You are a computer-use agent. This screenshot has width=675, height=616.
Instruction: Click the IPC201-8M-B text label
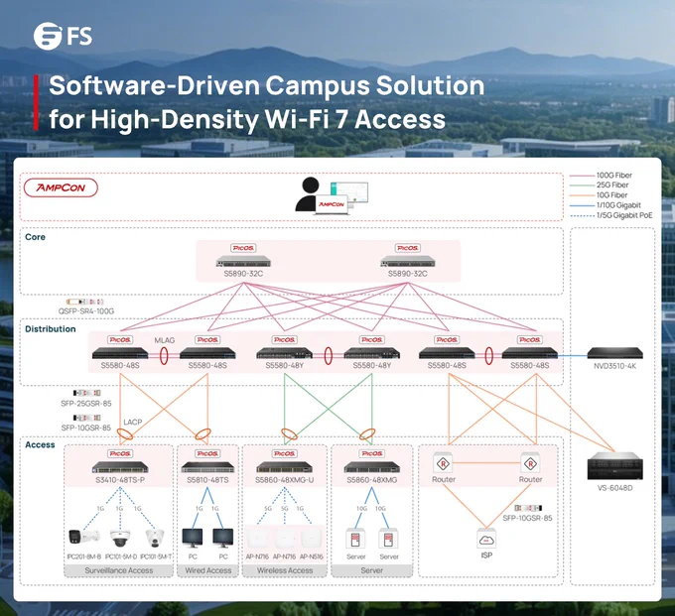pos(84,556)
